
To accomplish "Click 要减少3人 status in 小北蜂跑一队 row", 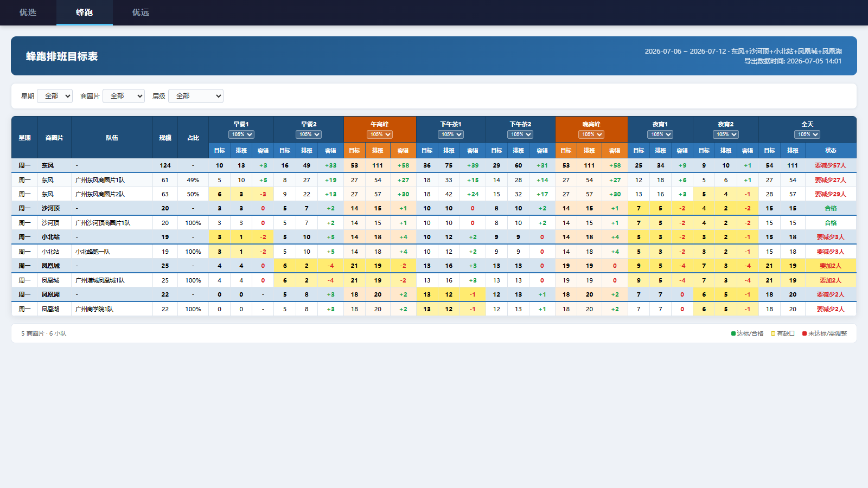I will 831,252.
